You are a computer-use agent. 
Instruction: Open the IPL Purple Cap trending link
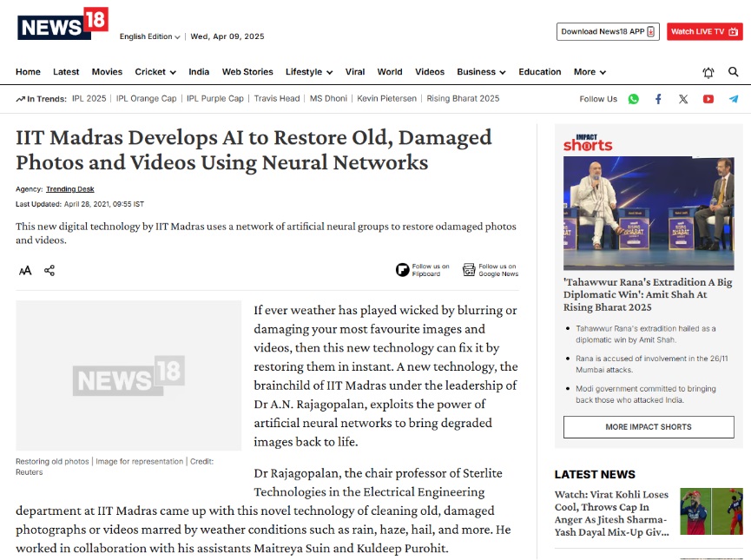click(x=215, y=99)
